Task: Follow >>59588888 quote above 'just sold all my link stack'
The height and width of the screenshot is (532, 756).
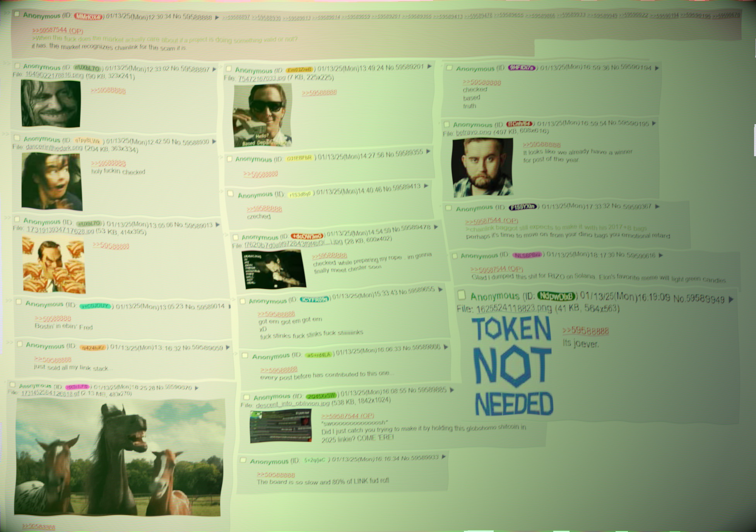Action: tap(53, 360)
